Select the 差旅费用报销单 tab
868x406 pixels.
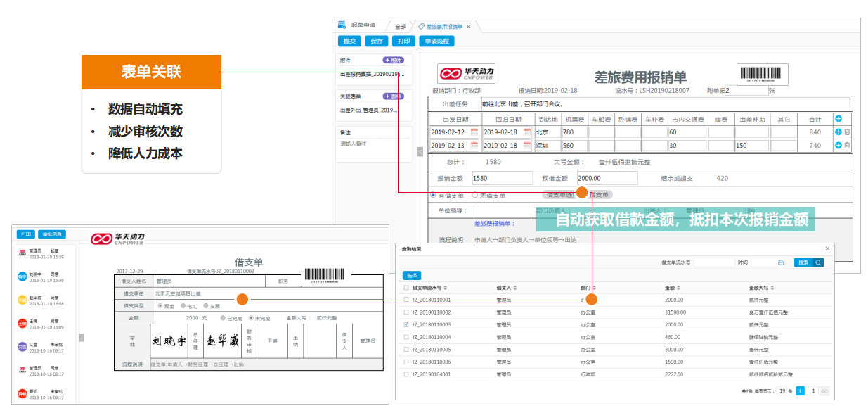click(x=443, y=26)
